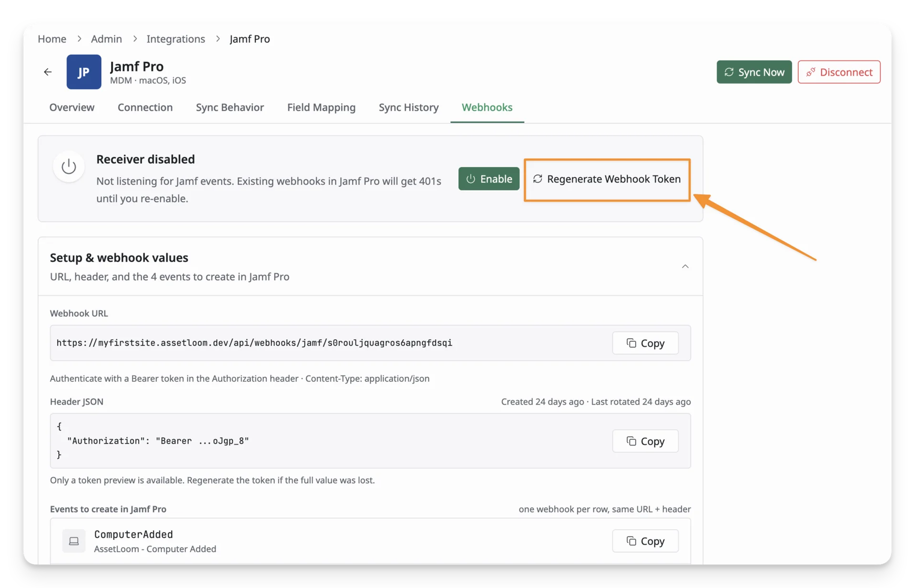Open Admin breadcrumb link

[106, 39]
